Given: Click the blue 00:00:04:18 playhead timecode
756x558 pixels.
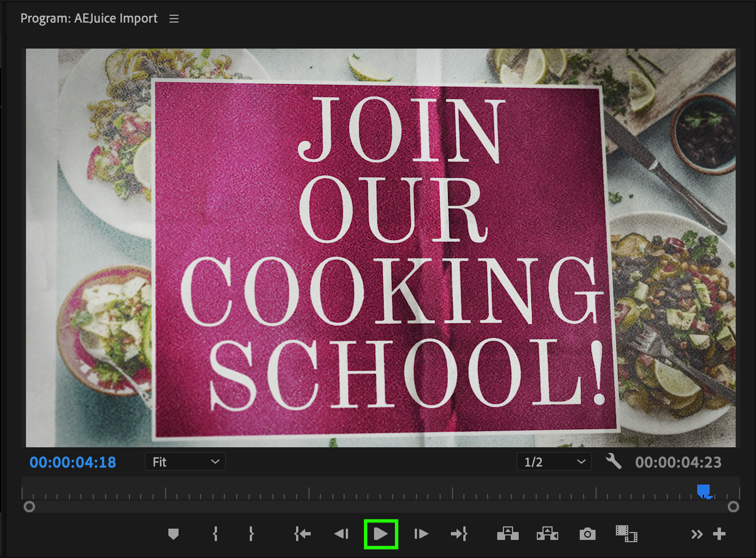Looking at the screenshot, I should point(73,462).
